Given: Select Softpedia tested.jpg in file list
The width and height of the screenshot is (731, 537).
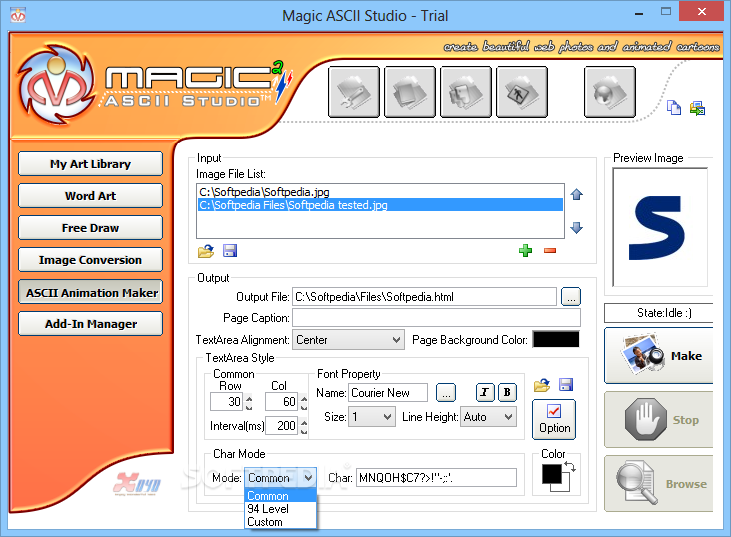Looking at the screenshot, I should pos(380,205).
